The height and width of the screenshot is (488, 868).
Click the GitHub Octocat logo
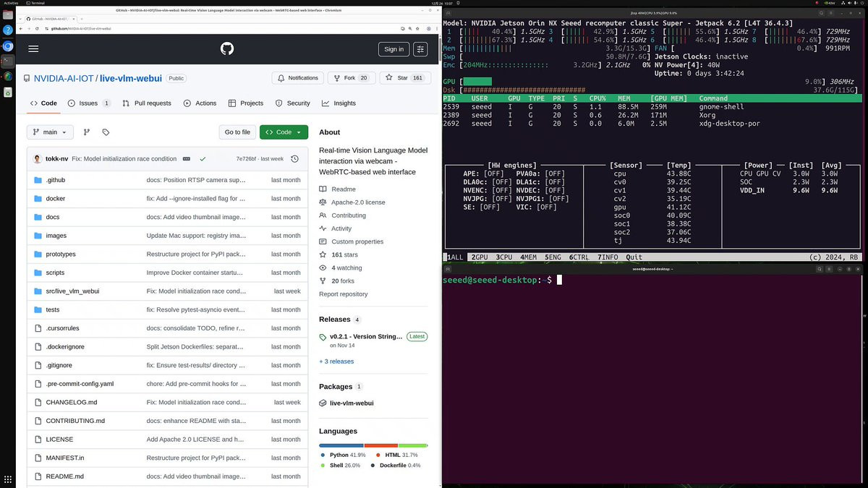(227, 49)
